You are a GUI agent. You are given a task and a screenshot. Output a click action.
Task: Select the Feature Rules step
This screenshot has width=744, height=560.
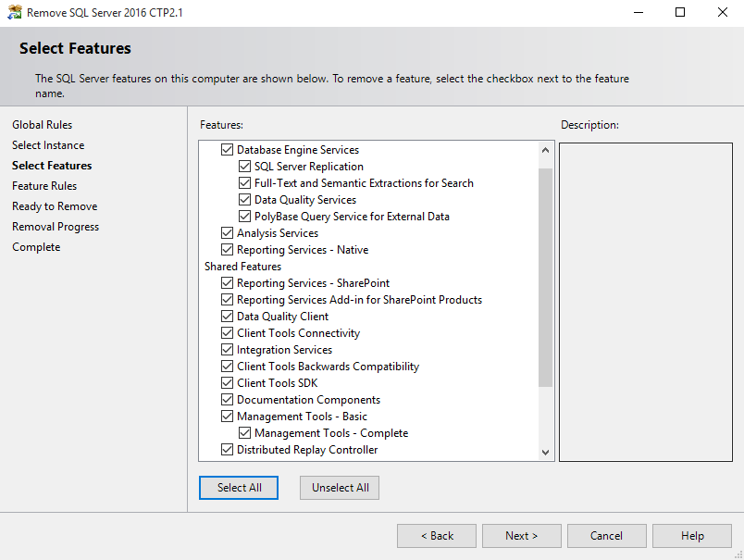[44, 186]
